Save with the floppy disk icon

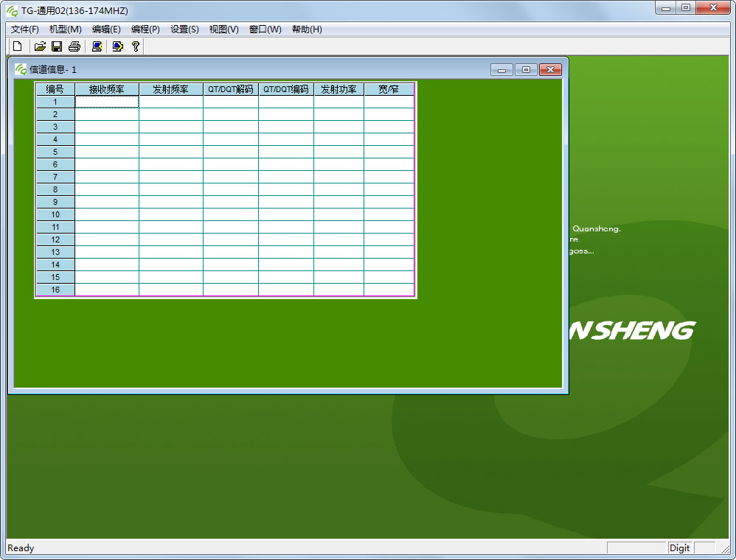pos(57,46)
